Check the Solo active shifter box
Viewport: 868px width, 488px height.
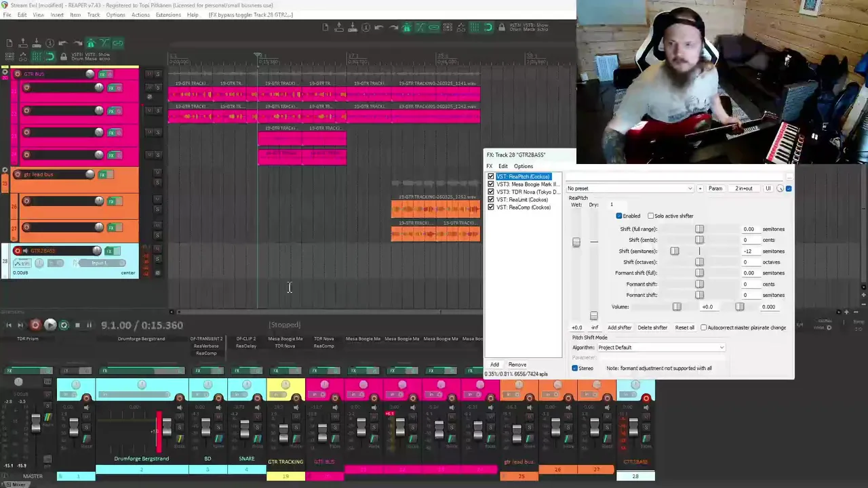pos(651,216)
